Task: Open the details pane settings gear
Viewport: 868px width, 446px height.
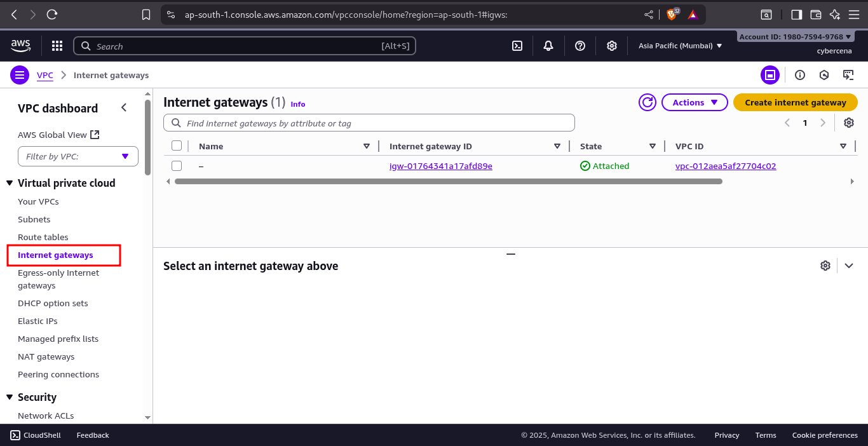Action: (825, 266)
